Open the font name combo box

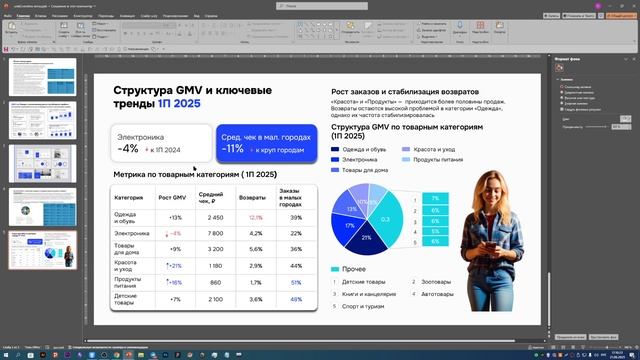coord(142,25)
